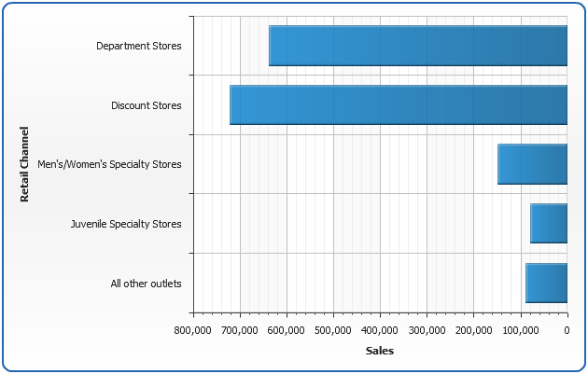Select the 400,000 tick label
Viewport: 588px width, 374px height.
point(380,330)
